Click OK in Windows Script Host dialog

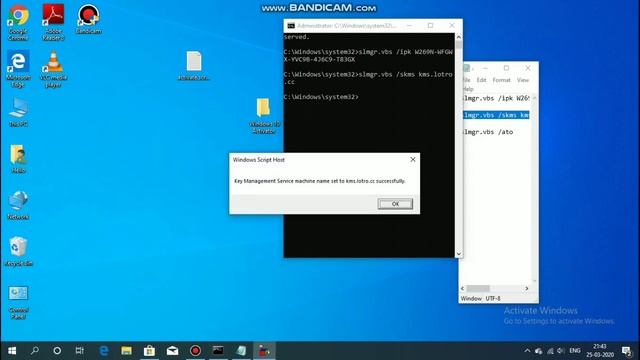tap(395, 204)
